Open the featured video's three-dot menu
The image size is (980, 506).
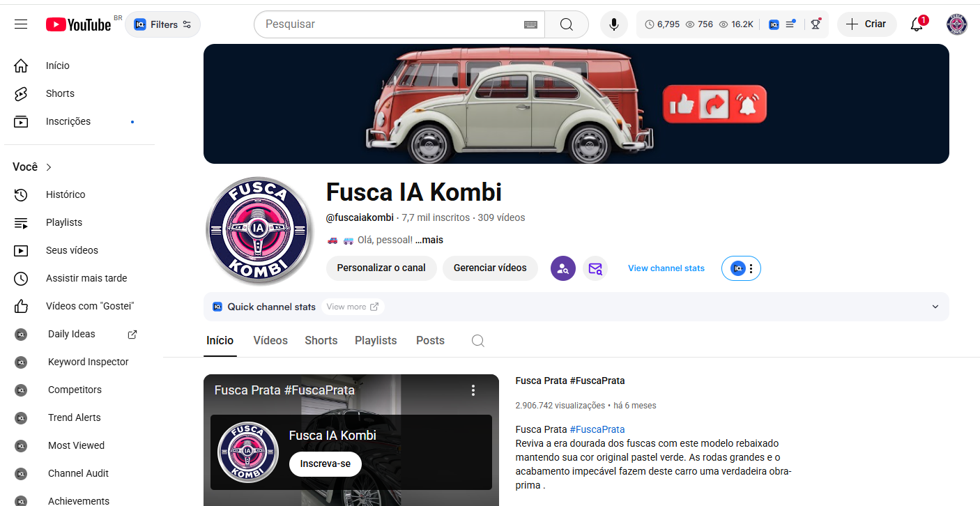(x=473, y=390)
